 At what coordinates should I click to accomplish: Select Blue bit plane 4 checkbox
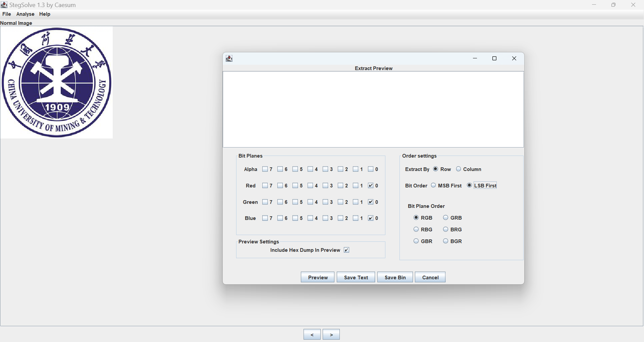(x=310, y=218)
